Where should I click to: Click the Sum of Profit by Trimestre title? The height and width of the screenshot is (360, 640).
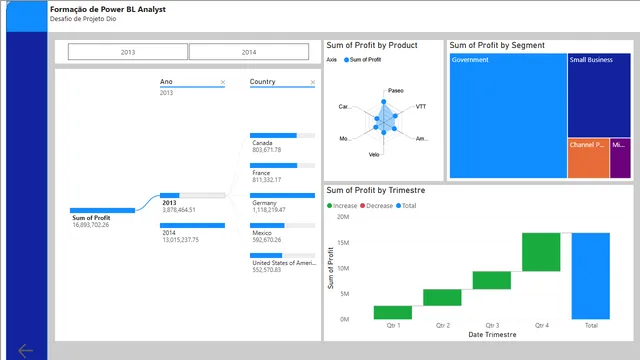pyautogui.click(x=376, y=190)
